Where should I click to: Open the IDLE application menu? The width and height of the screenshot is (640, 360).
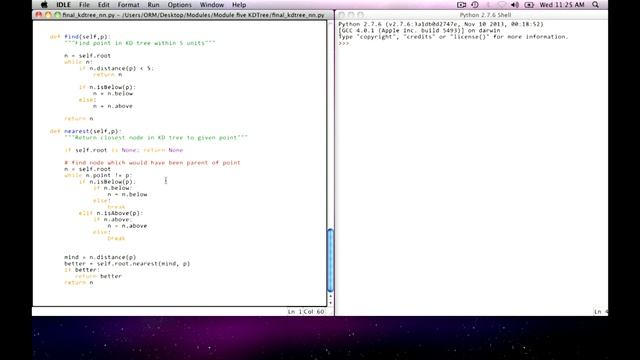click(x=63, y=5)
